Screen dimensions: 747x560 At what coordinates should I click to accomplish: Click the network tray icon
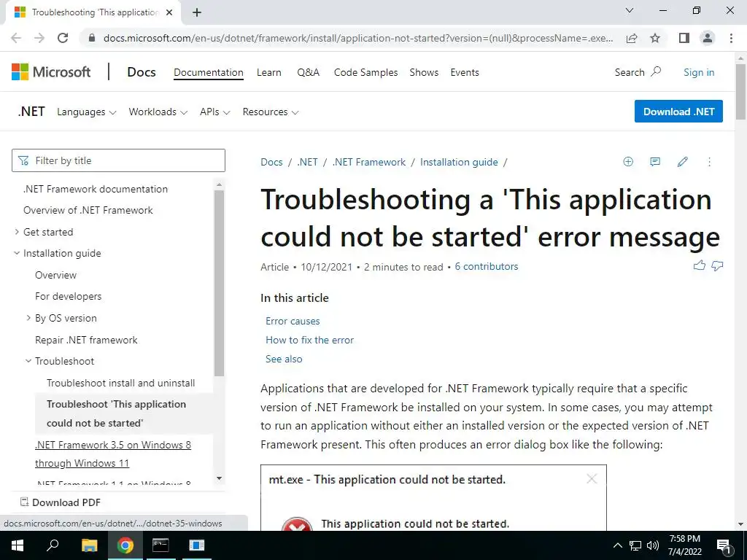pos(635,545)
